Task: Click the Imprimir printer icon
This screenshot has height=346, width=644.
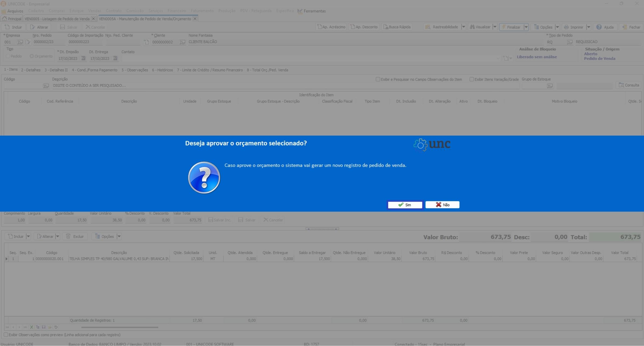Action: pos(566,27)
